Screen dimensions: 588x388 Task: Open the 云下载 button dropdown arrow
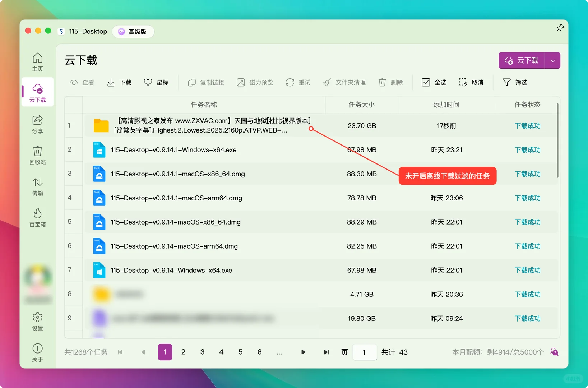[x=552, y=60]
